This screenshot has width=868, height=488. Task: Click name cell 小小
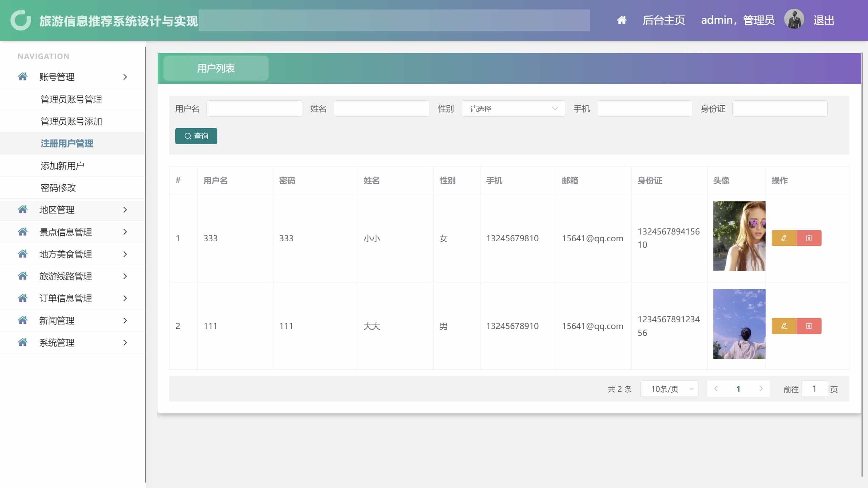point(372,238)
